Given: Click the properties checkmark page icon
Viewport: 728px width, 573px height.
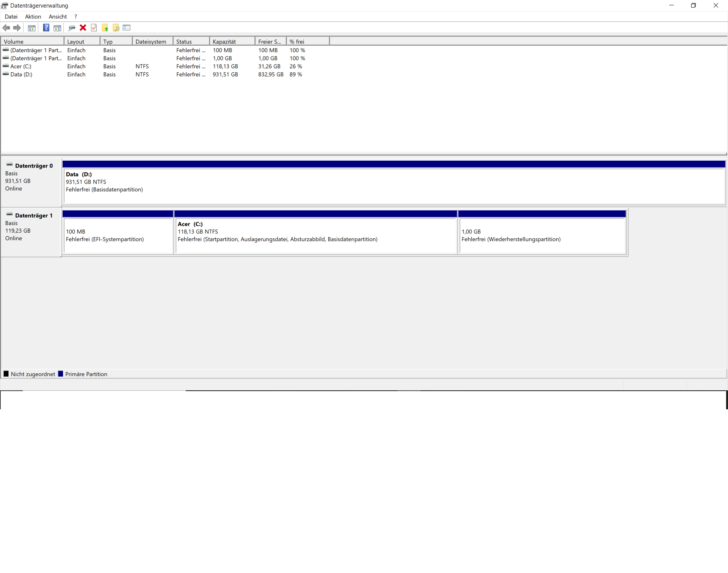Looking at the screenshot, I should pyautogui.click(x=94, y=28).
